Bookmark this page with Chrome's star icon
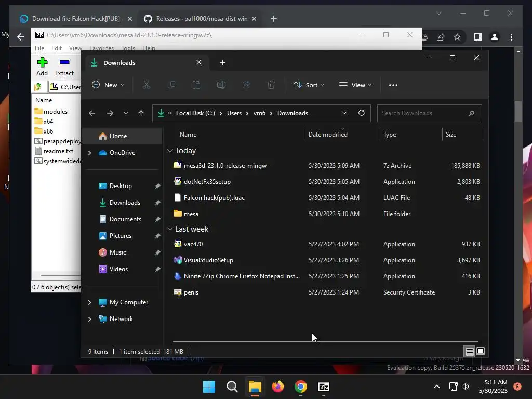The image size is (532, 399). 457,37
